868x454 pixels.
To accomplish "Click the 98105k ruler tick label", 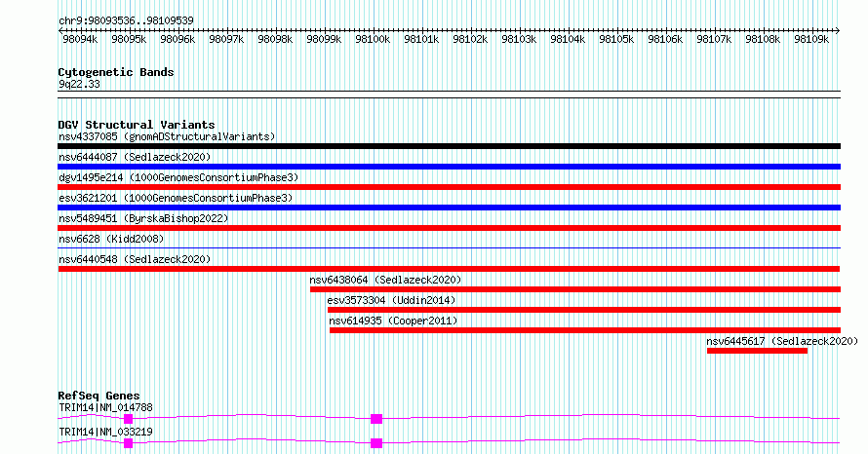I will 616,39.
